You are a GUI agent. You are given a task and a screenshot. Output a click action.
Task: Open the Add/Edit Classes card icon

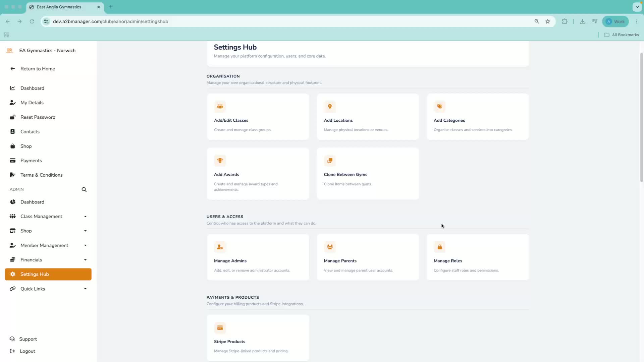[x=220, y=107]
